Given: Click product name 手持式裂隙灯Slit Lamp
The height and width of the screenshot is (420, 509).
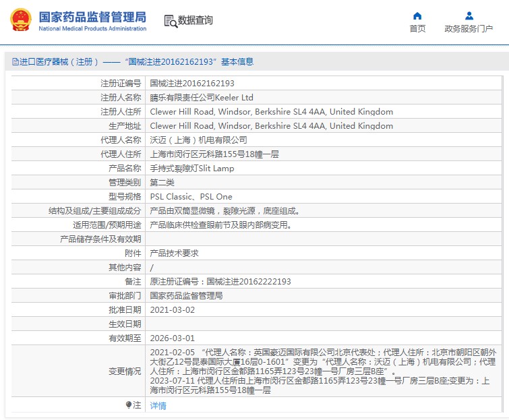Looking at the screenshot, I should 191,169.
